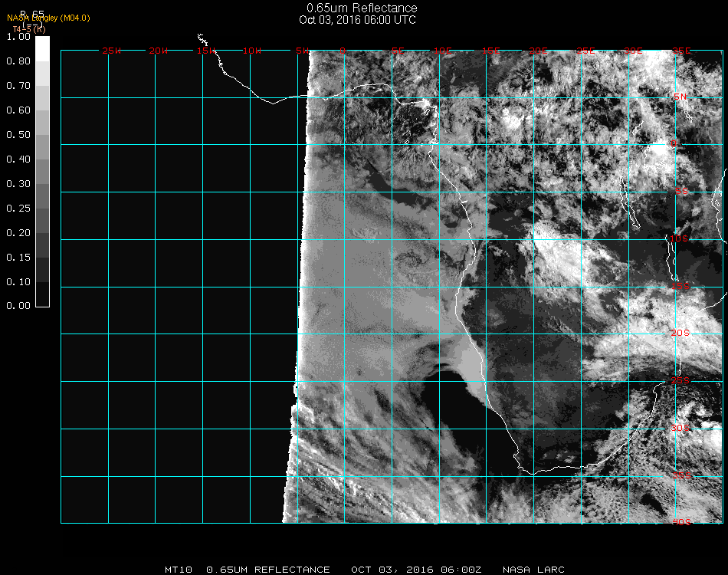Click the 10E longitude label

443,51
